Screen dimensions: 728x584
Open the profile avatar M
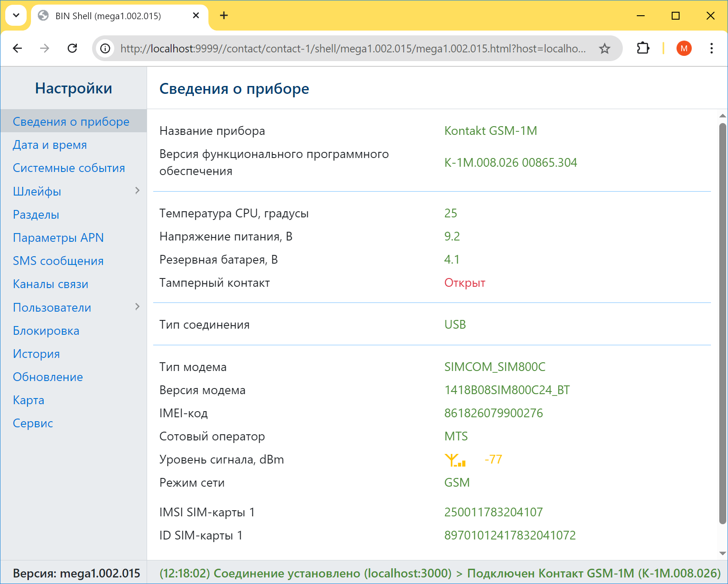[683, 48]
